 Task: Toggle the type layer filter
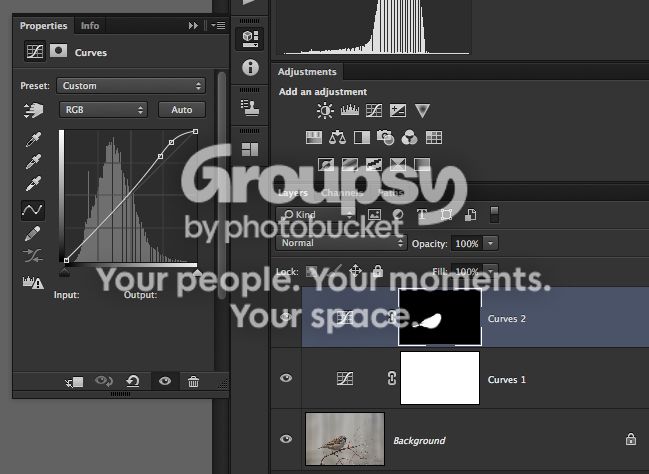pos(422,214)
